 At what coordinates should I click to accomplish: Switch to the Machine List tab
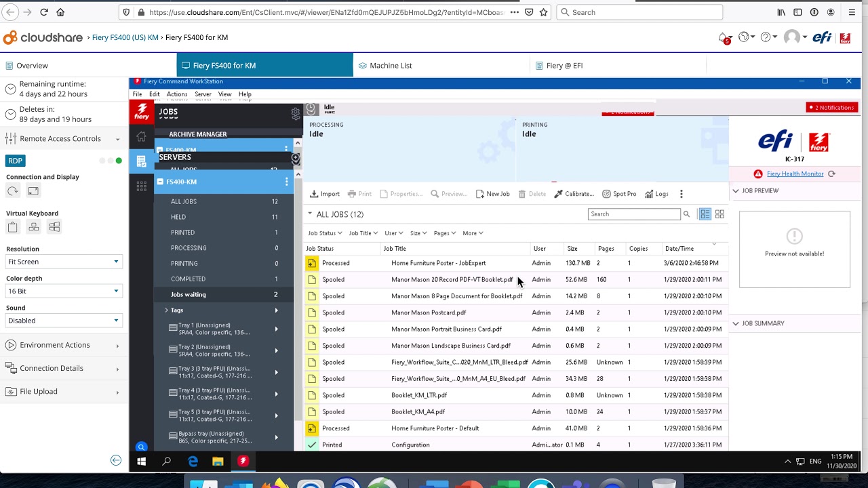[441, 66]
